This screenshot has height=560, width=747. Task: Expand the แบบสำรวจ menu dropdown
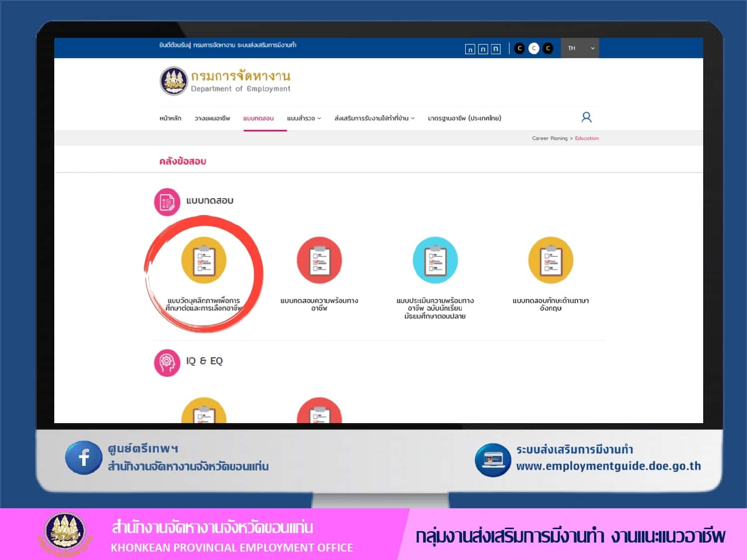[x=304, y=118]
